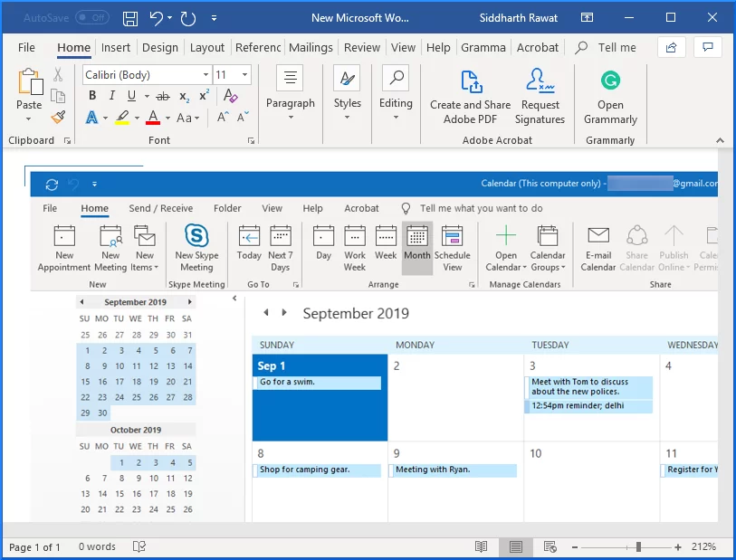Toggle Italic formatting

click(x=110, y=94)
